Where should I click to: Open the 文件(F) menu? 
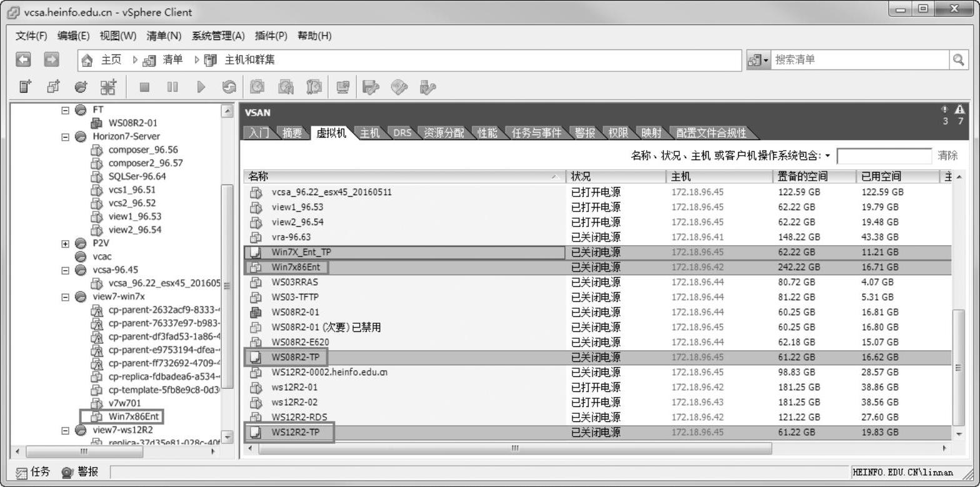tap(31, 36)
